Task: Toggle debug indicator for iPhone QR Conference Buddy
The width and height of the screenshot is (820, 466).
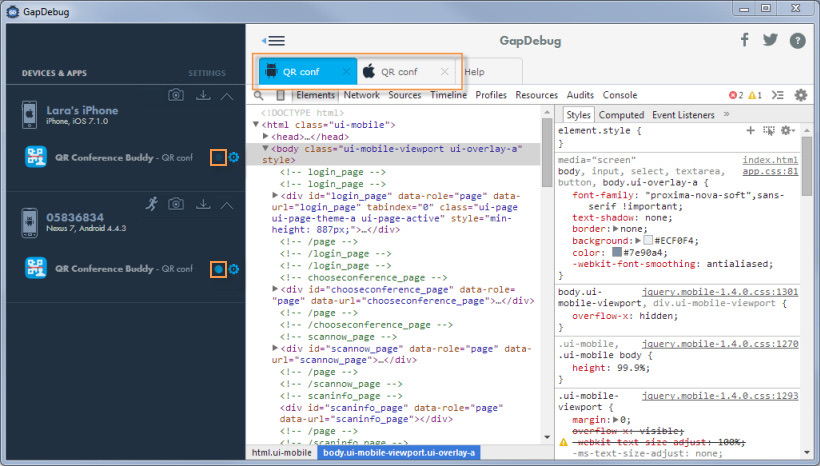Action: click(x=218, y=158)
